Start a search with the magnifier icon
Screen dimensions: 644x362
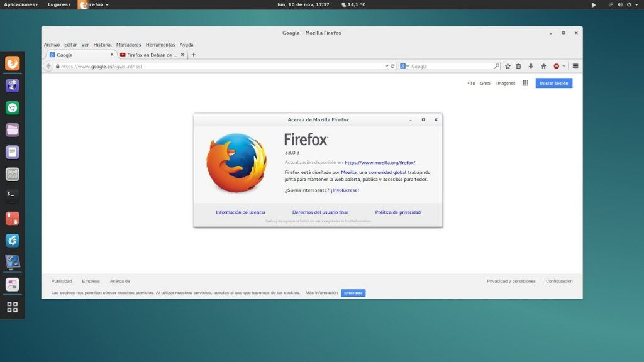coord(497,65)
